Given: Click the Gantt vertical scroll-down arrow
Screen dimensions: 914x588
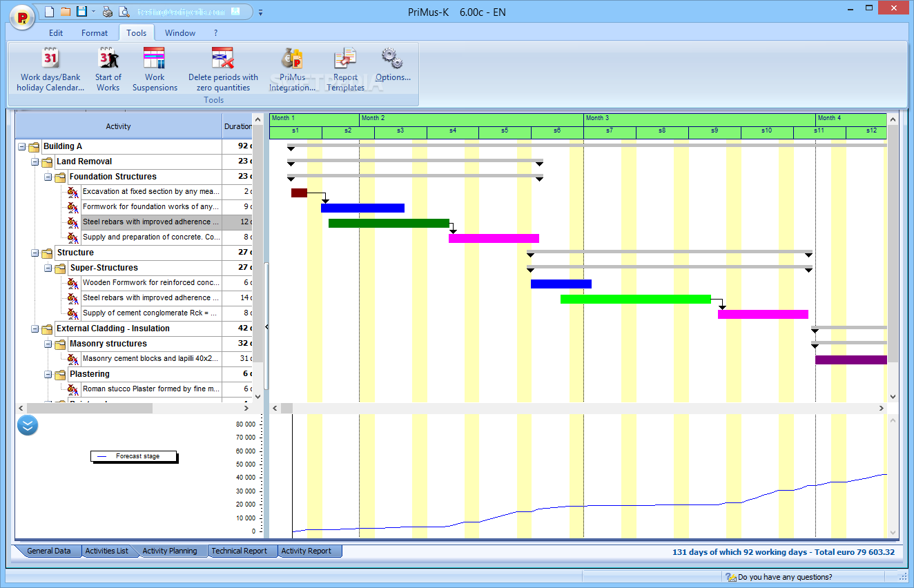Looking at the screenshot, I should (x=893, y=397).
